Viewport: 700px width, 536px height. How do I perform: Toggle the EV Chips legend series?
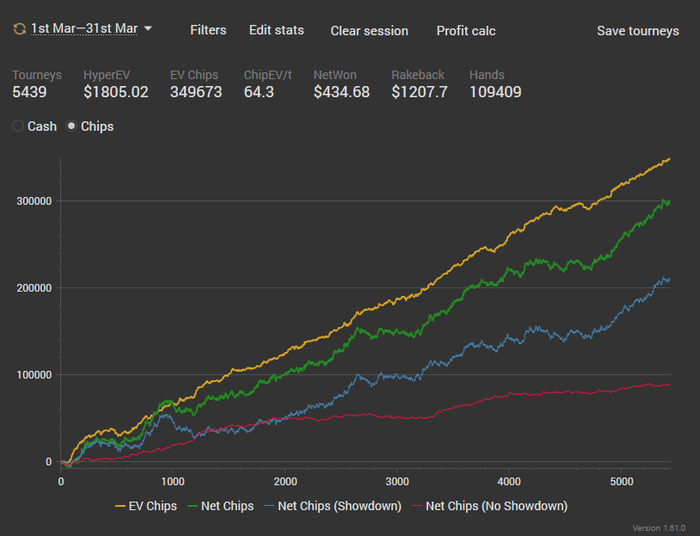[x=147, y=506]
